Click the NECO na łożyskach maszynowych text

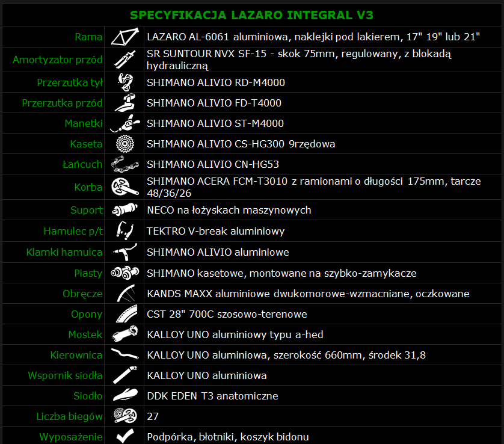(x=229, y=210)
